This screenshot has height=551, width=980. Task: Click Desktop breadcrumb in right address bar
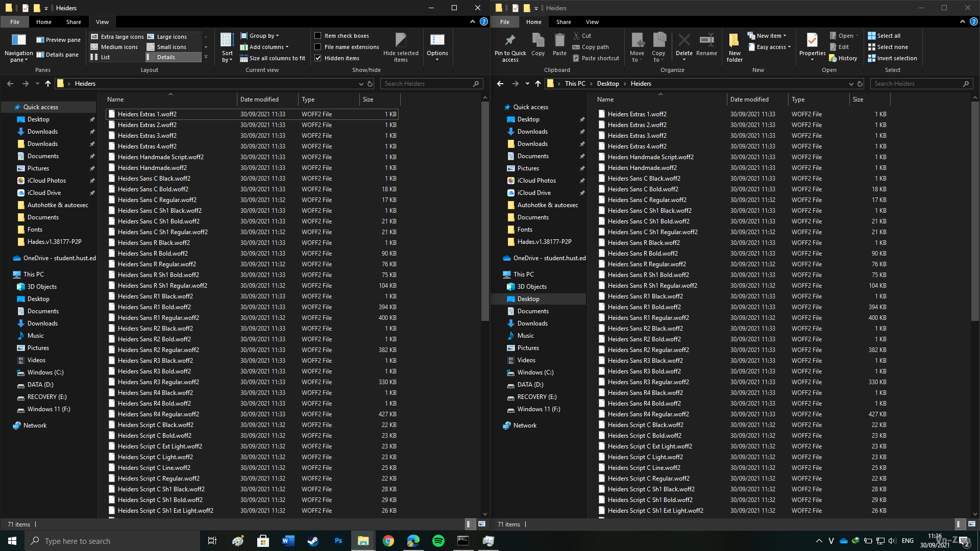tap(608, 84)
